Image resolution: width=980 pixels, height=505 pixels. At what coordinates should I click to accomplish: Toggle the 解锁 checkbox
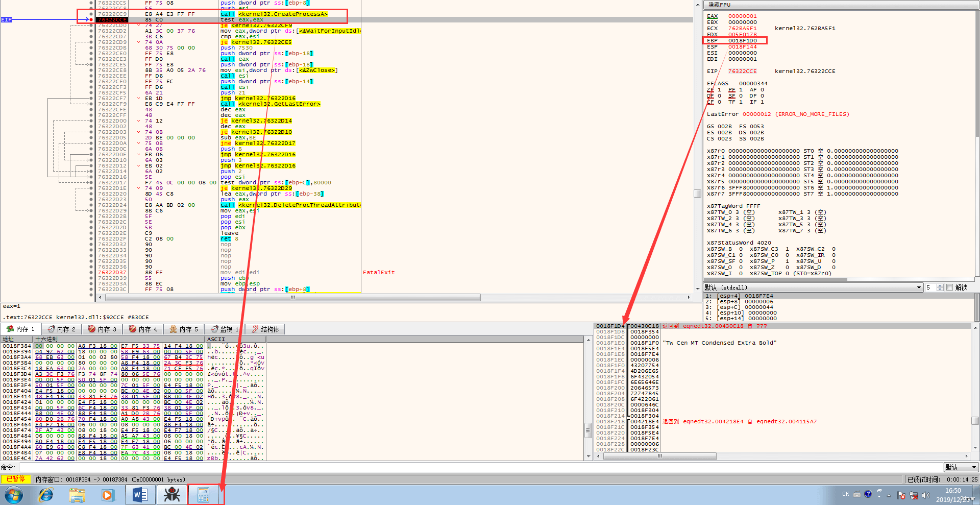click(x=949, y=287)
